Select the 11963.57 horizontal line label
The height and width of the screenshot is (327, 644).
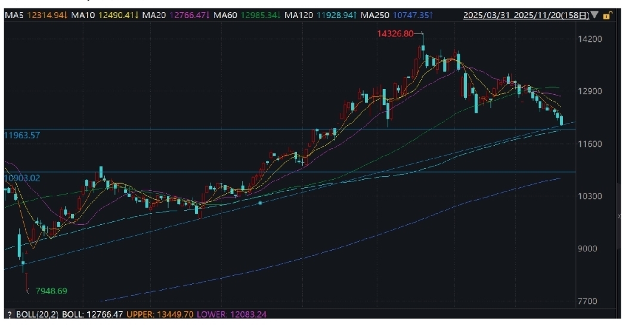point(22,135)
